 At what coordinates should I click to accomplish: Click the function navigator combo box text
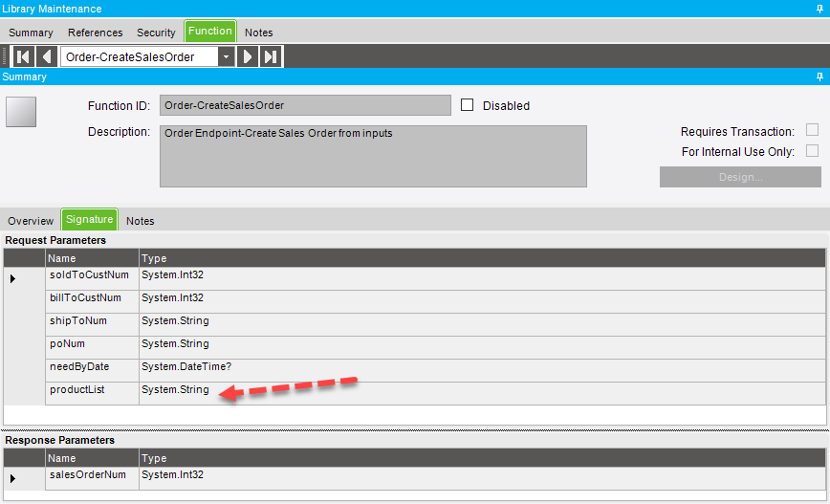point(140,56)
